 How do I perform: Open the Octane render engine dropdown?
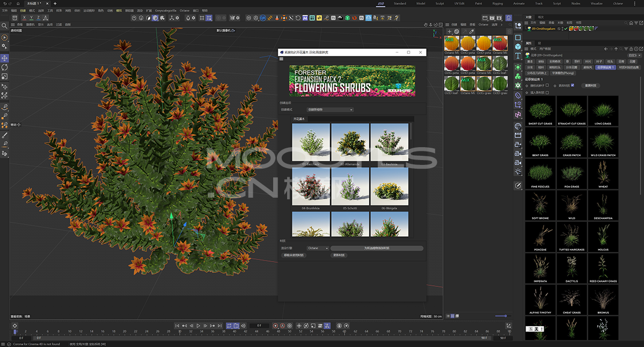pyautogui.click(x=318, y=248)
